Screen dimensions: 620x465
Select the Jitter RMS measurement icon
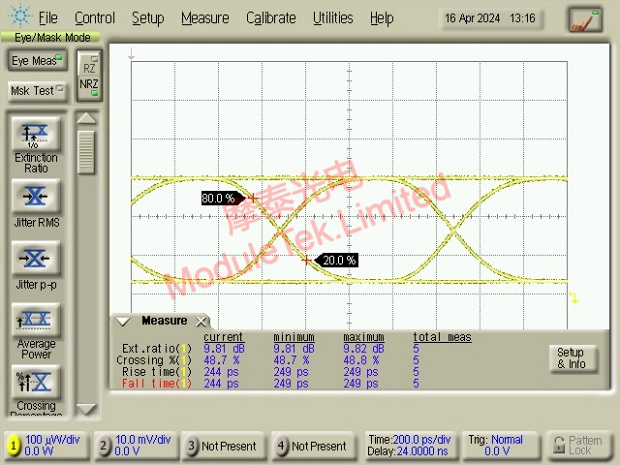point(36,196)
